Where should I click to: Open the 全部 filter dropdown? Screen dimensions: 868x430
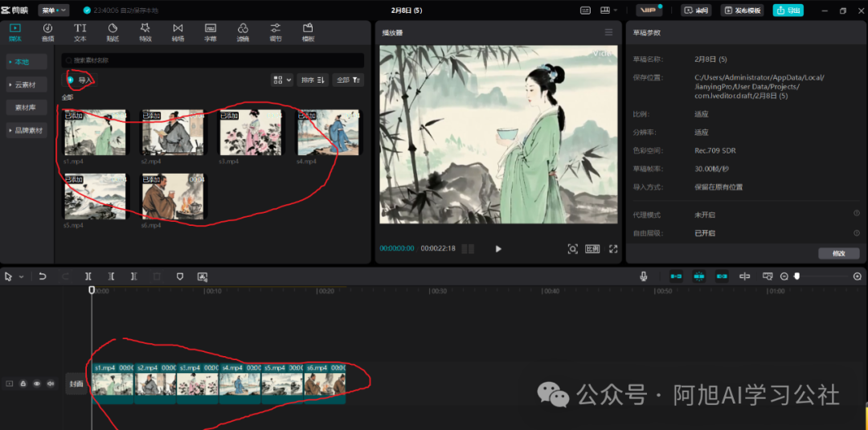[x=348, y=80]
